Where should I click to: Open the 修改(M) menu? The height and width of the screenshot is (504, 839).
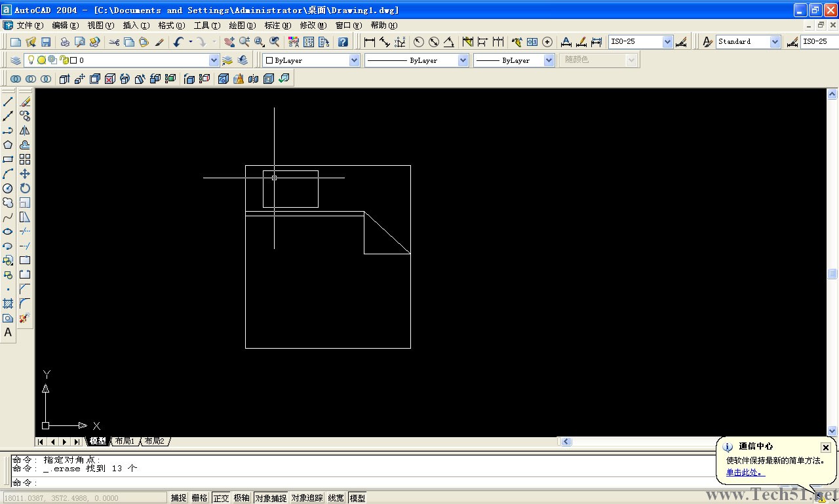[313, 26]
